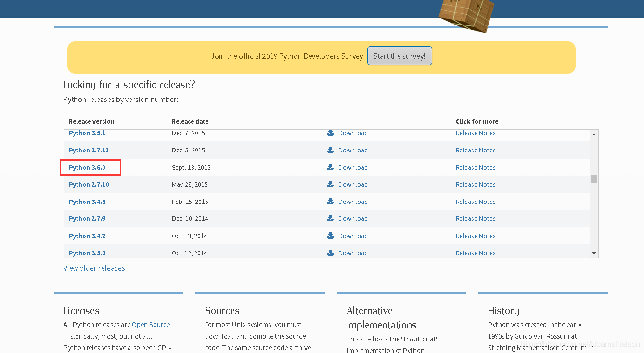
Task: Start the Python Developers Survey
Action: pyautogui.click(x=399, y=56)
